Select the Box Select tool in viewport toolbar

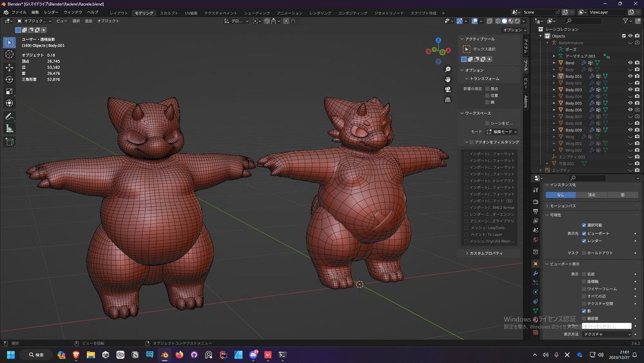10,43
